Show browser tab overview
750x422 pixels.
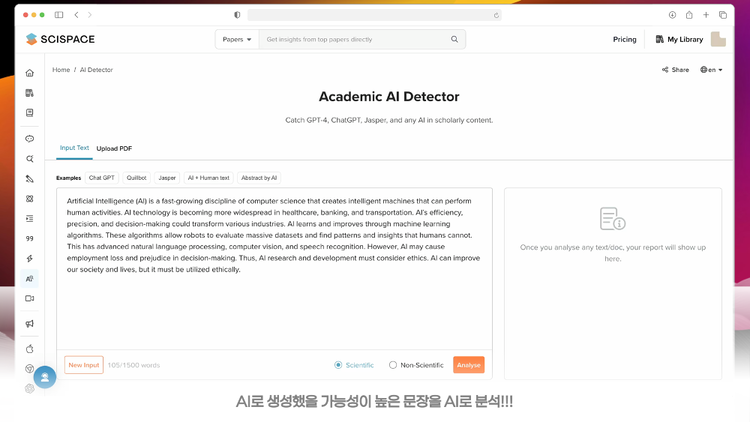723,15
